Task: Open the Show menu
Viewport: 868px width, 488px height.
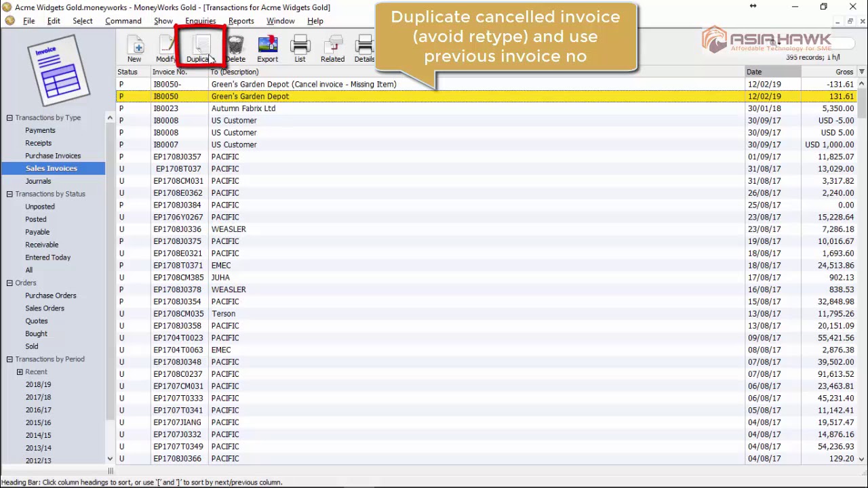Action: (163, 21)
